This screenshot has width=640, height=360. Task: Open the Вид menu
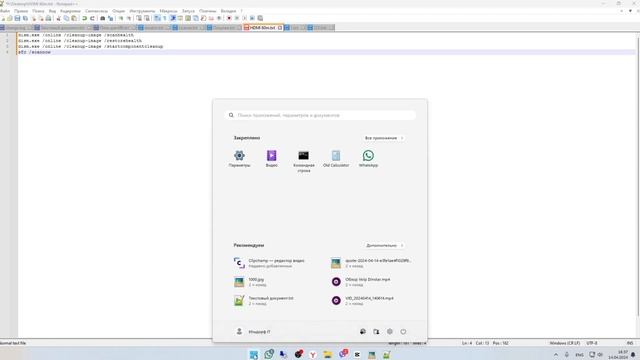pos(52,11)
